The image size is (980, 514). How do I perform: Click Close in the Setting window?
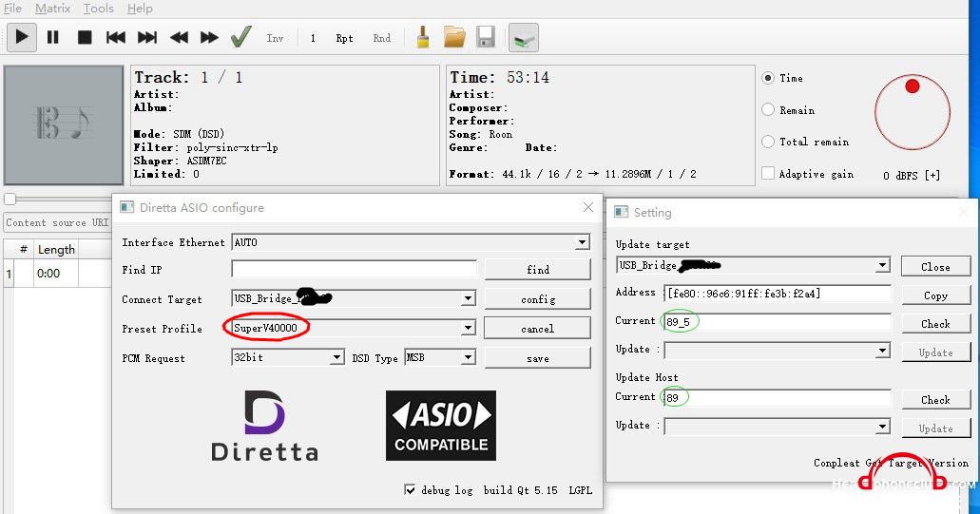pos(935,267)
